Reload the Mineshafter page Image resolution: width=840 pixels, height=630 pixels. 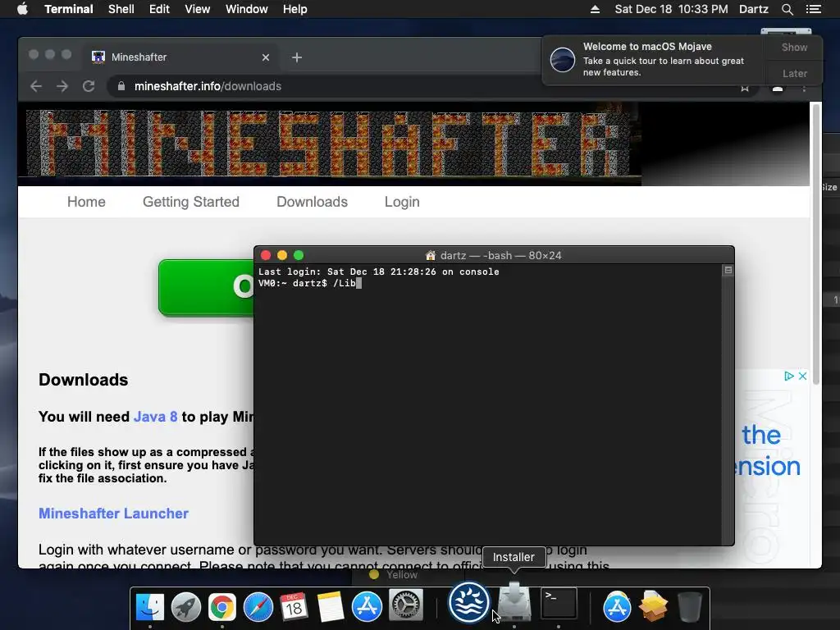tap(89, 86)
